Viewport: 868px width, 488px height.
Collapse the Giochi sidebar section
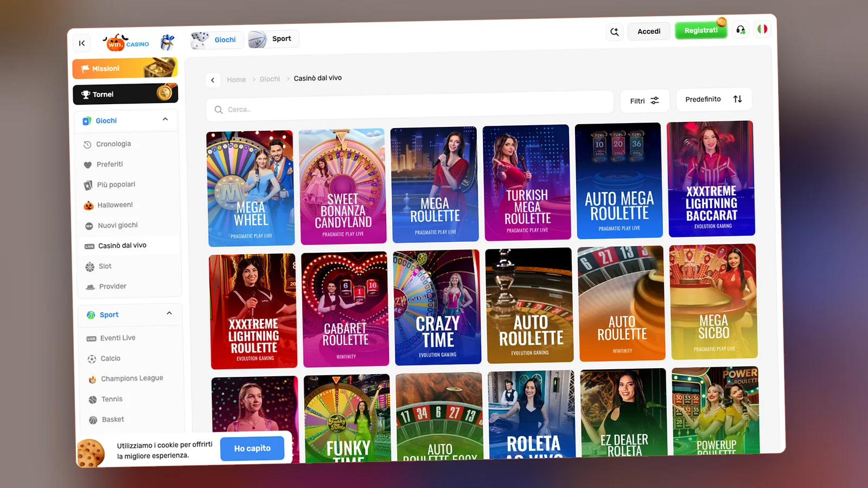(x=165, y=119)
